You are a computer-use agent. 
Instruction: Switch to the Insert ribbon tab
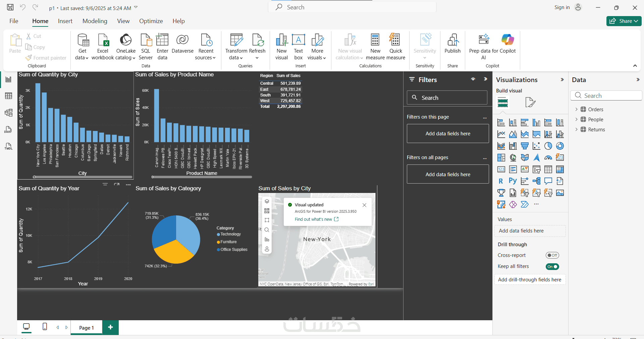point(65,21)
